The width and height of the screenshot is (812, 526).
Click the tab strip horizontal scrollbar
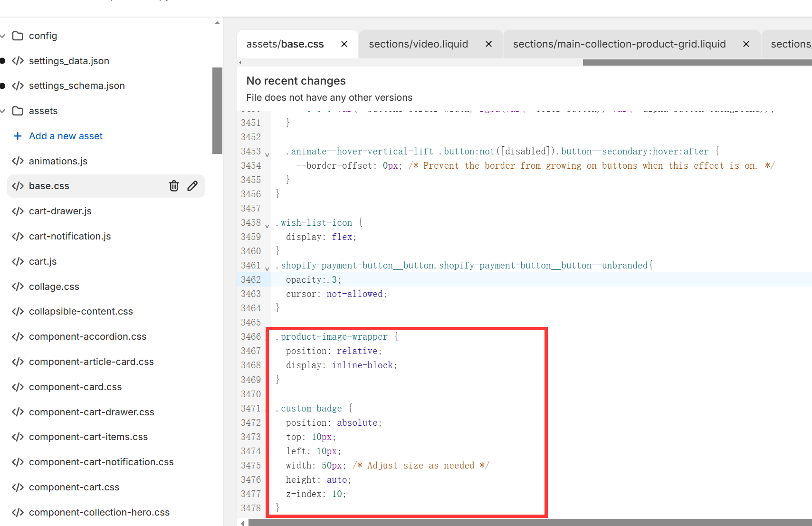[697, 62]
